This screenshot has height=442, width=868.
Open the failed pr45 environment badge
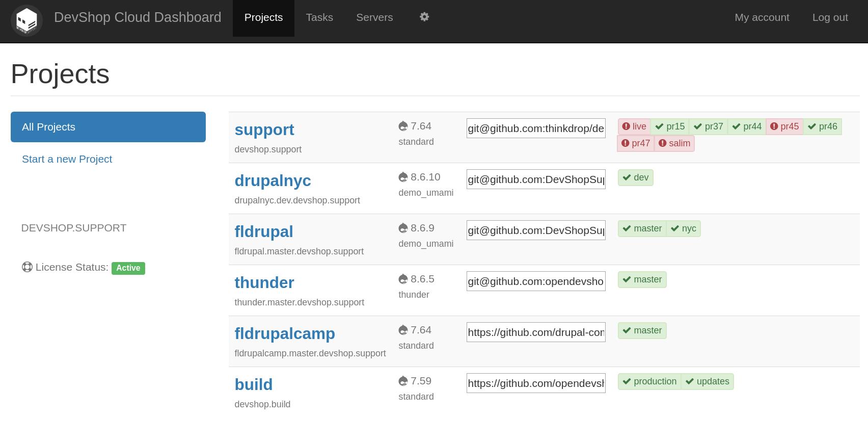(x=784, y=126)
